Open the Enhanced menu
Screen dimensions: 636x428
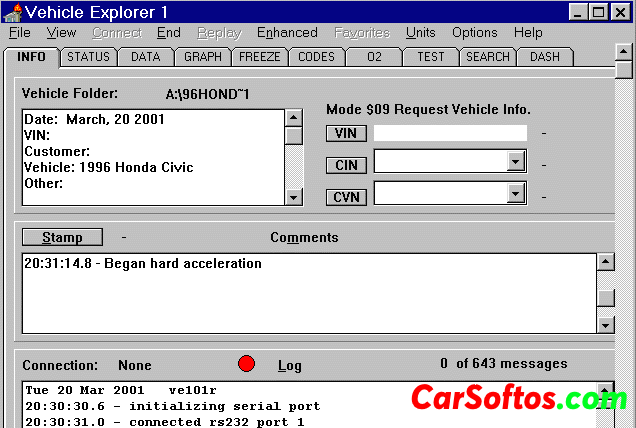click(287, 33)
